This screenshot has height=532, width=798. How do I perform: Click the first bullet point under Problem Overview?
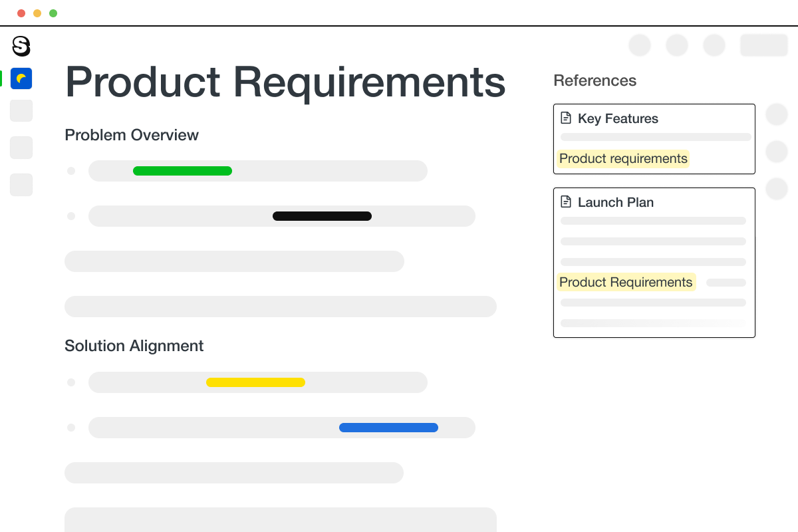click(71, 171)
